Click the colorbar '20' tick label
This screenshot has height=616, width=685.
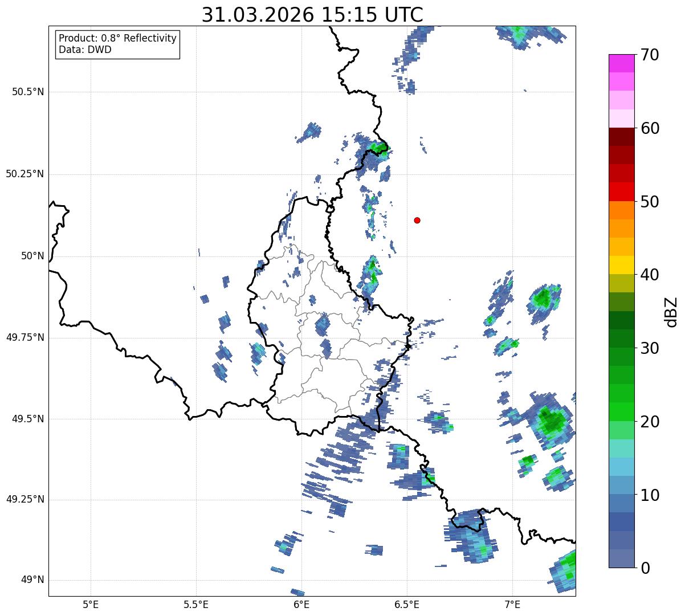[x=650, y=422]
